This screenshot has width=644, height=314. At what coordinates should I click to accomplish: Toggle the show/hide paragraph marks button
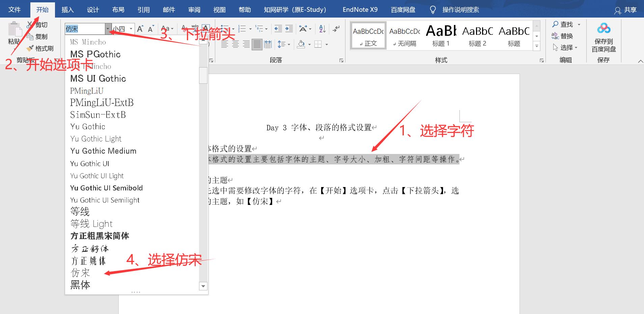(x=336, y=29)
